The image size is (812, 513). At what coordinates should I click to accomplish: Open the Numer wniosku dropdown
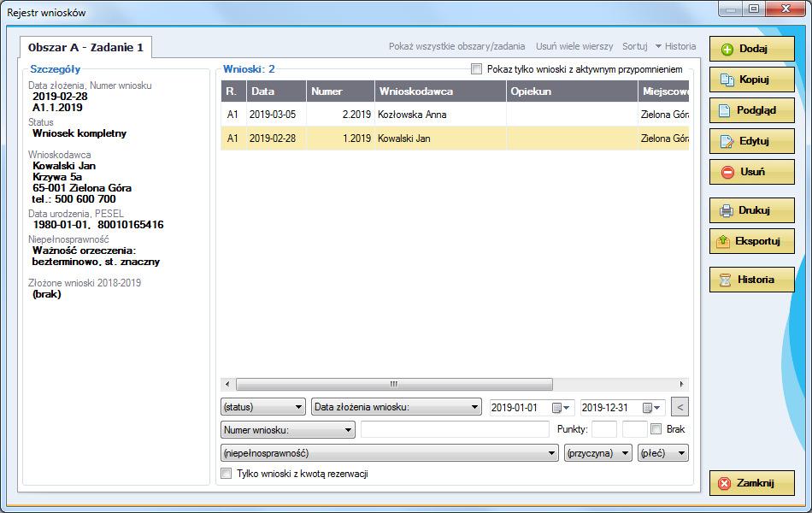coord(288,429)
